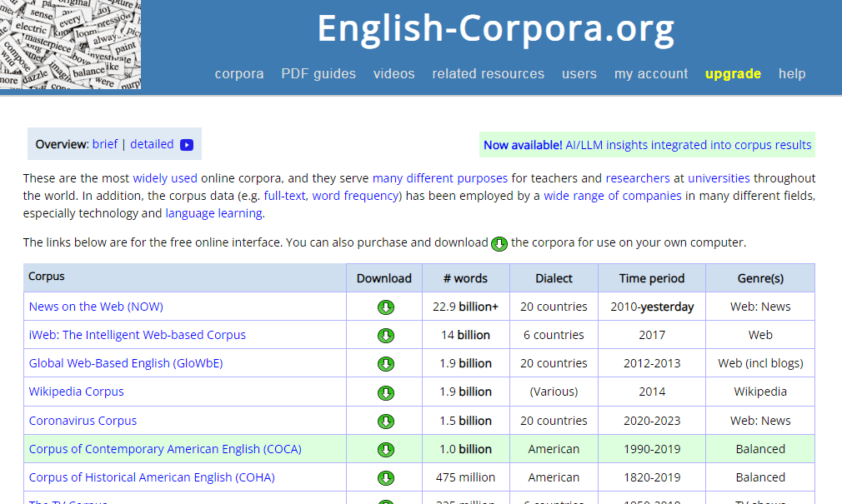Click the download icon for the Coronavirus Corpus

click(x=385, y=422)
